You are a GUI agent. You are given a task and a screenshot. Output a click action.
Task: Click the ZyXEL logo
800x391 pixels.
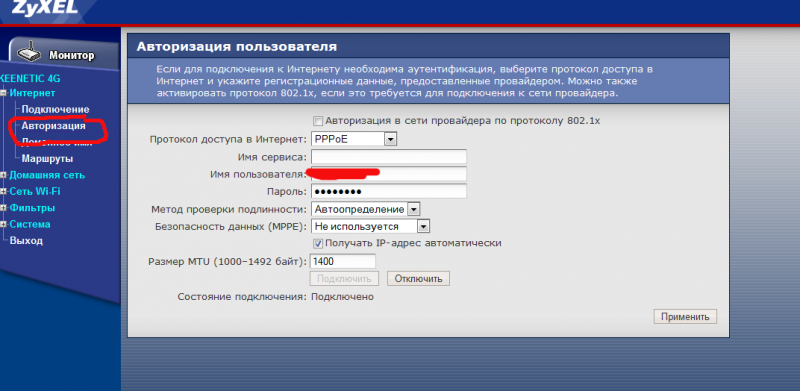pos(45,7)
